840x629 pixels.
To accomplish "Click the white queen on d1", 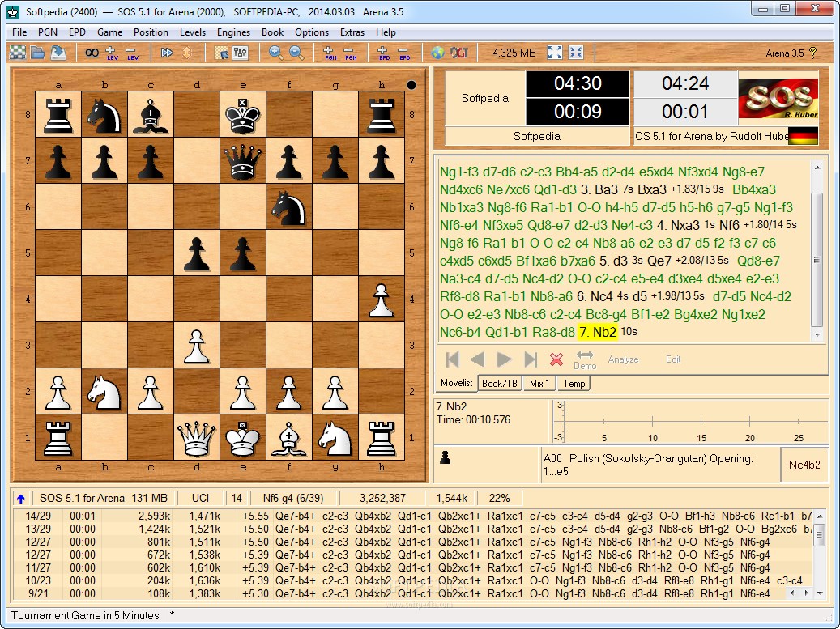I will pos(197,437).
